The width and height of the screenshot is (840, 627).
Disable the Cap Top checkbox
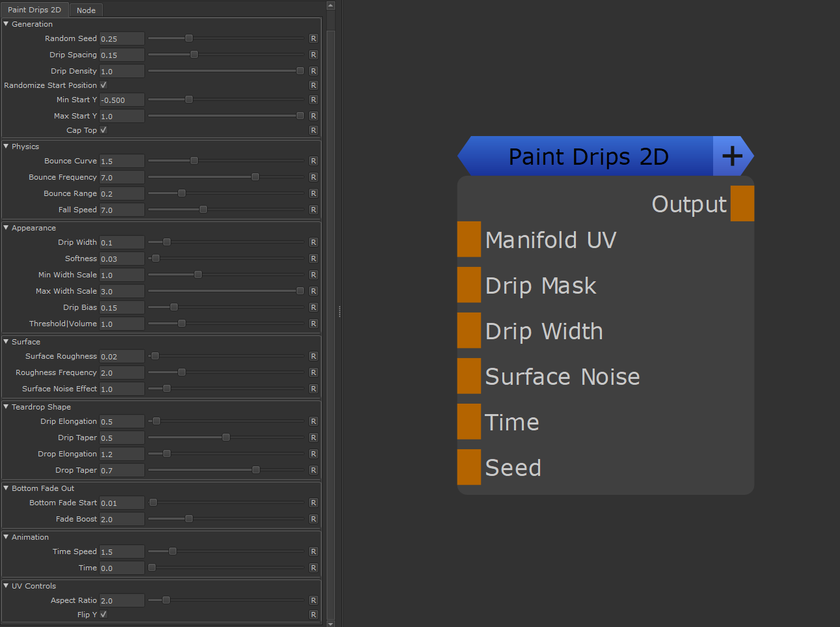tap(103, 130)
